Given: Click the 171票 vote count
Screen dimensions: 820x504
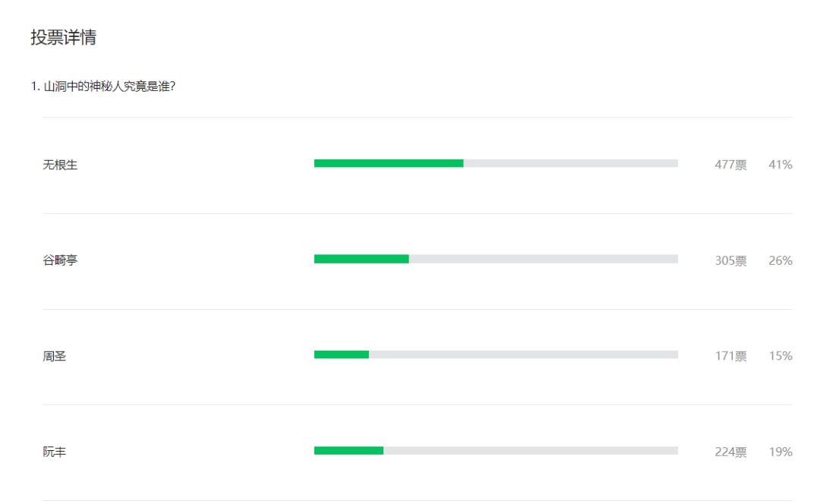Looking at the screenshot, I should (730, 356).
